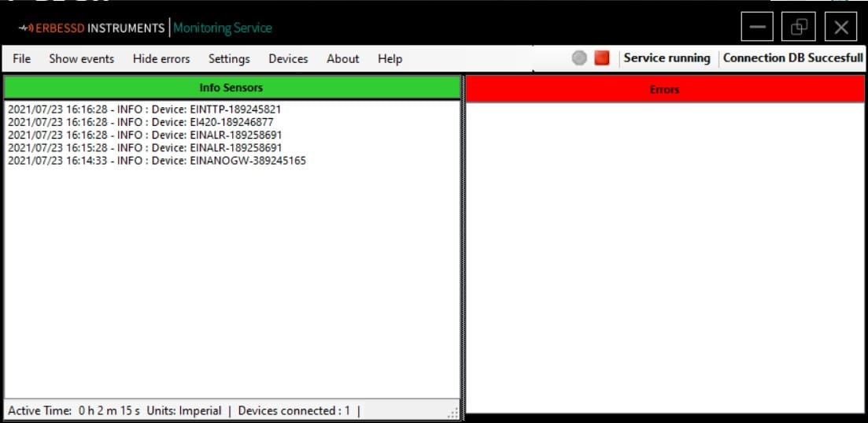Click the resize grip in status bar
The width and height of the screenshot is (868, 423).
coord(452,413)
